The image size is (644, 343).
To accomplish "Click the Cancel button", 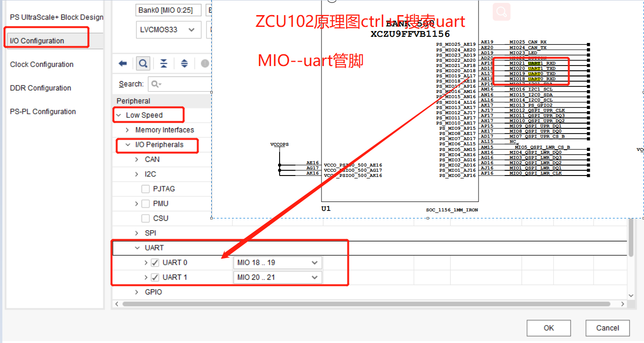I will click(607, 328).
